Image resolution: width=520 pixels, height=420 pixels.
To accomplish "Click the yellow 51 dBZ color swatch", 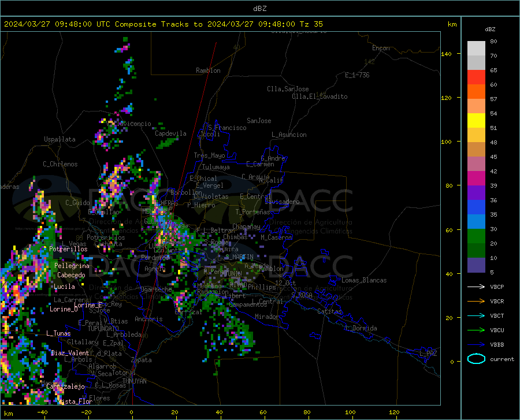I will [x=476, y=121].
